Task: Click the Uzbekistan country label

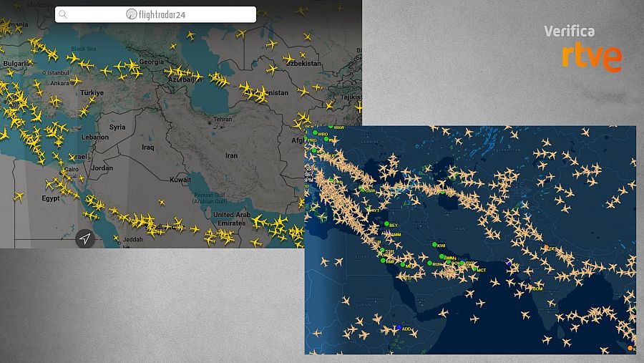Action: [304, 63]
